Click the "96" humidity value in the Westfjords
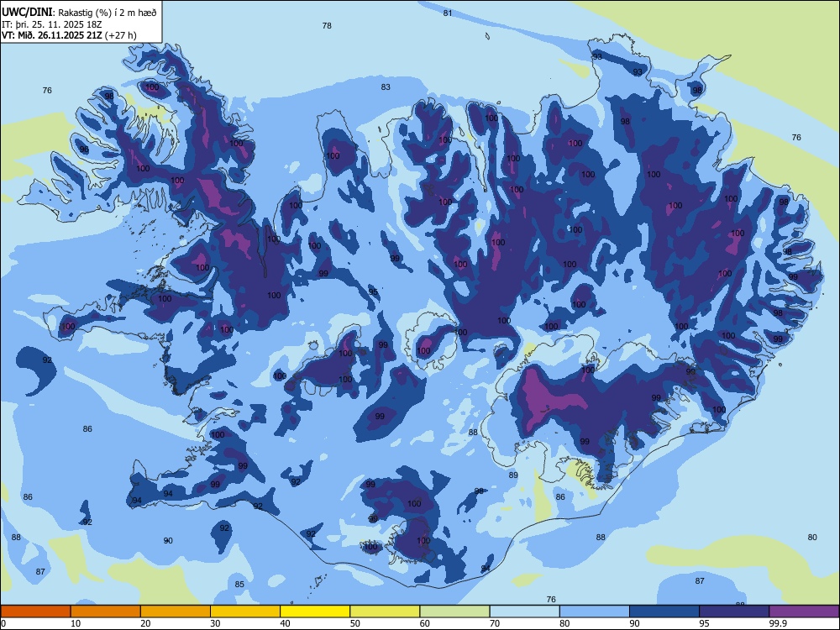 pos(84,149)
